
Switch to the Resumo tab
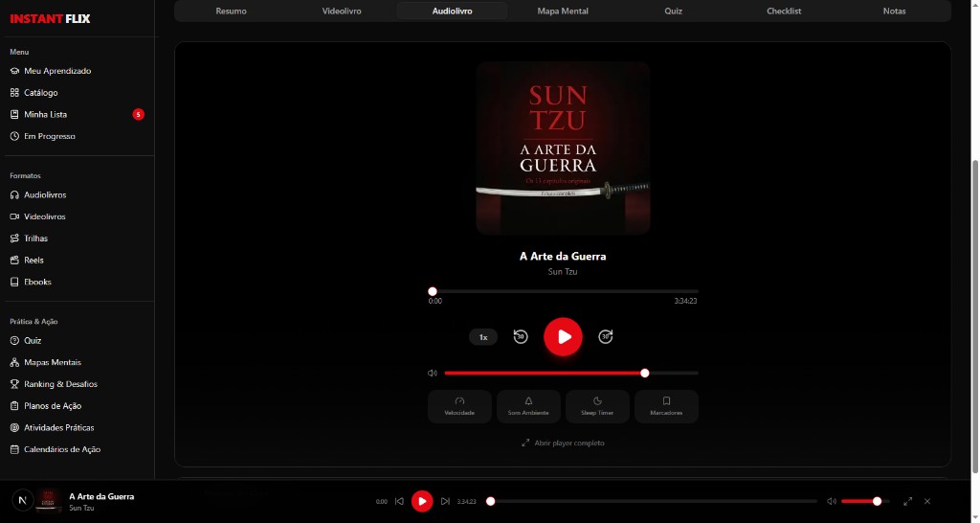[232, 11]
